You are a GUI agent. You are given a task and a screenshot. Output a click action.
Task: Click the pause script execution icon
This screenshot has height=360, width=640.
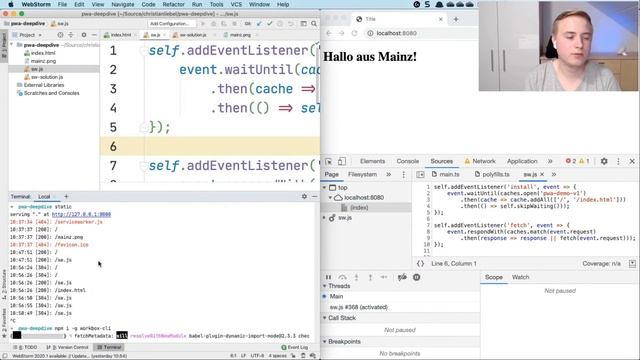tap(328, 277)
